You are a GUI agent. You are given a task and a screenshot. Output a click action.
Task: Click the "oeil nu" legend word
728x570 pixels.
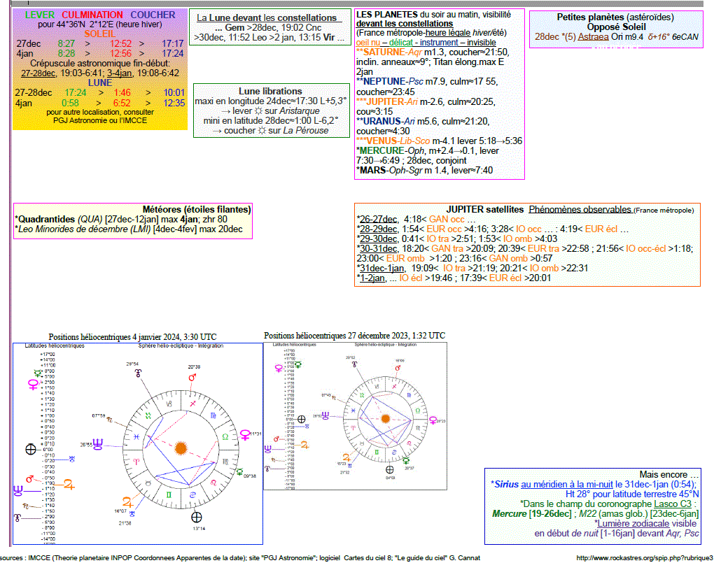coord(368,43)
